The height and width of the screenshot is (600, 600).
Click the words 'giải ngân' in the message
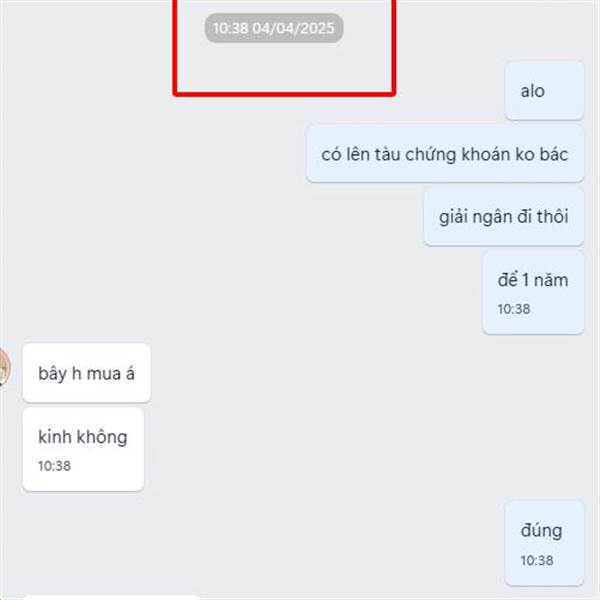(474, 217)
